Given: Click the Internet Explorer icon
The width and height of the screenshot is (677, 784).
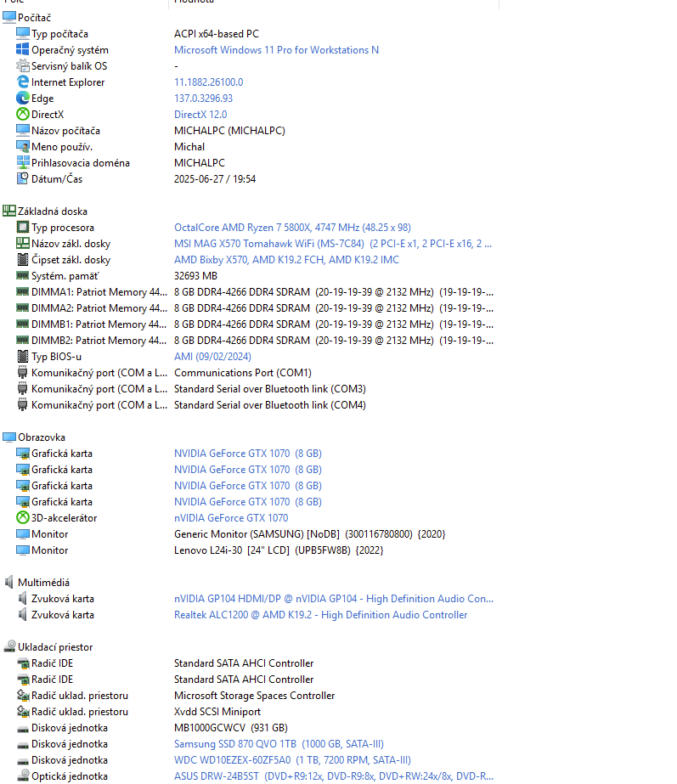Looking at the screenshot, I should (x=22, y=82).
